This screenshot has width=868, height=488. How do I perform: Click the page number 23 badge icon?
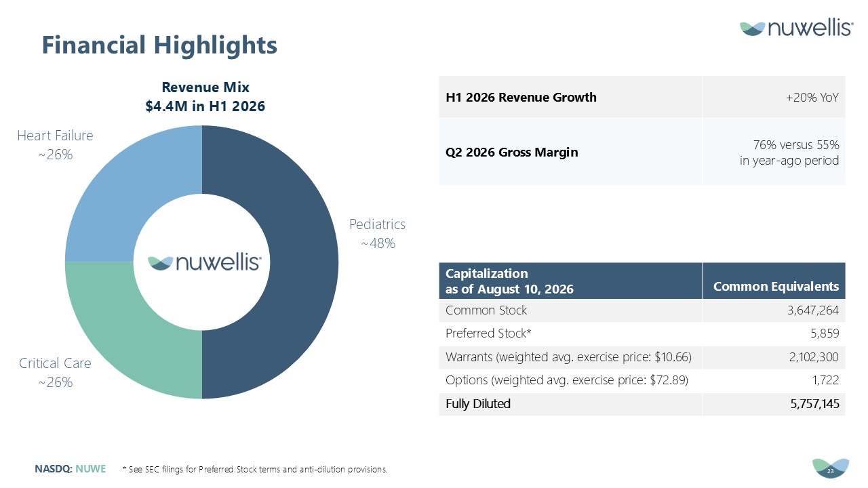click(x=831, y=468)
